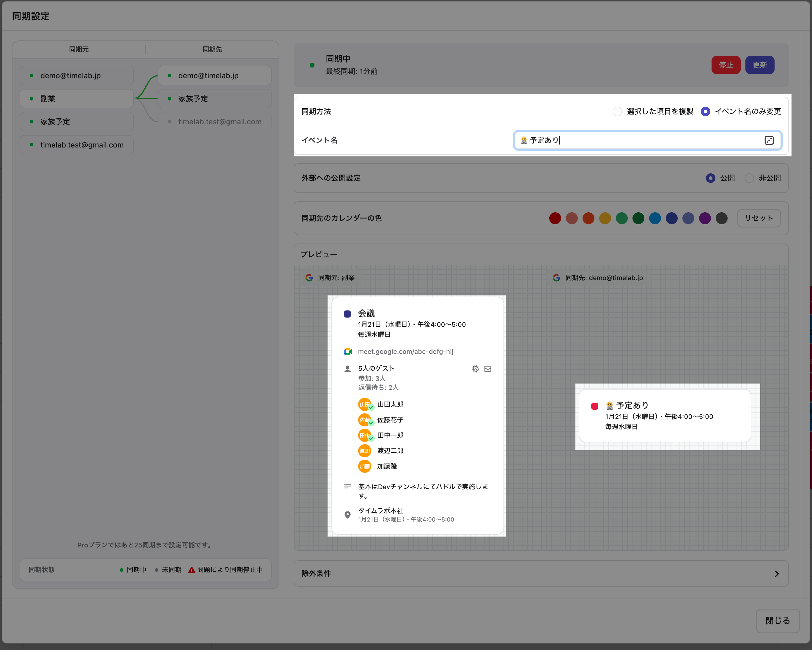Click the タイムラボ本社 location text
Image resolution: width=812 pixels, height=650 pixels.
(380, 511)
